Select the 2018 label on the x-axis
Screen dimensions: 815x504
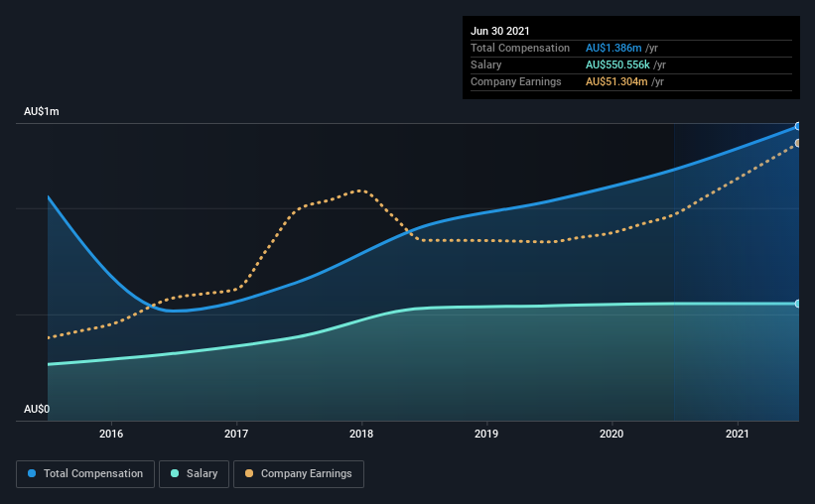coord(361,434)
